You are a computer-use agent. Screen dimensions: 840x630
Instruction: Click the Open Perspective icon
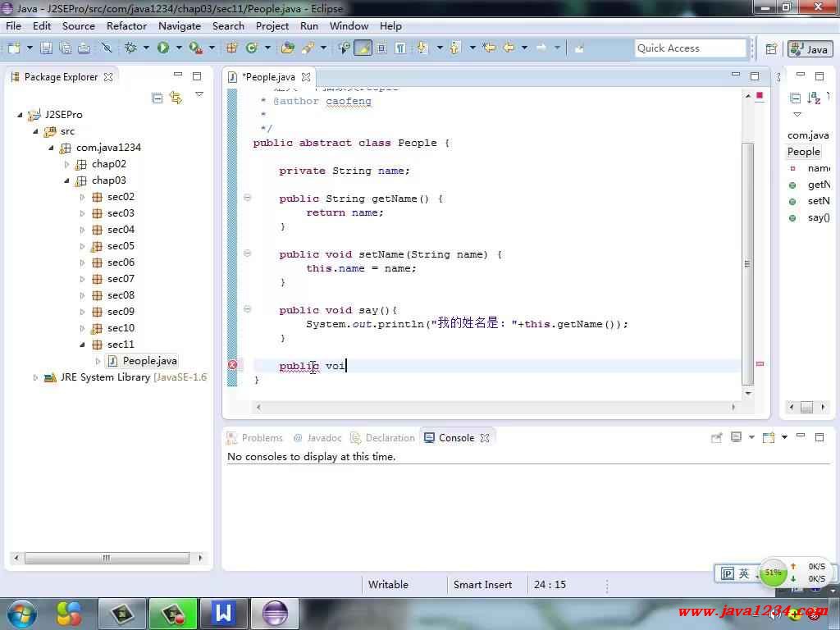point(771,48)
